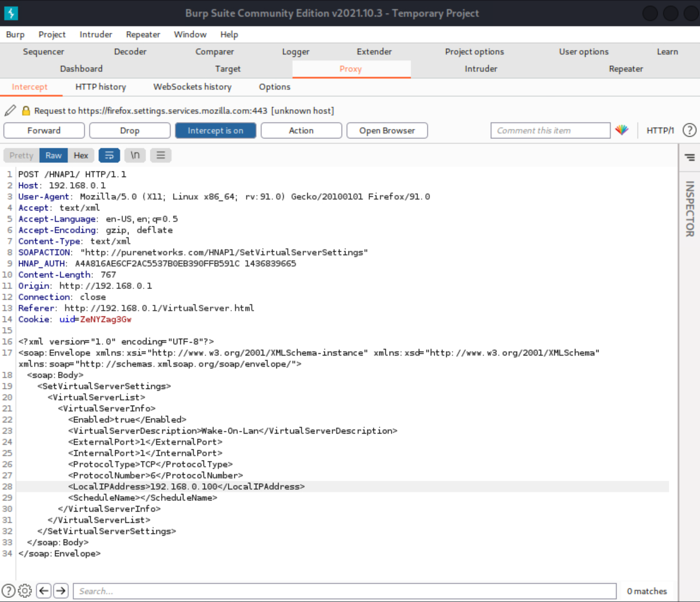Image resolution: width=700 pixels, height=602 pixels.
Task: Drop the intercepted request
Action: tap(130, 130)
